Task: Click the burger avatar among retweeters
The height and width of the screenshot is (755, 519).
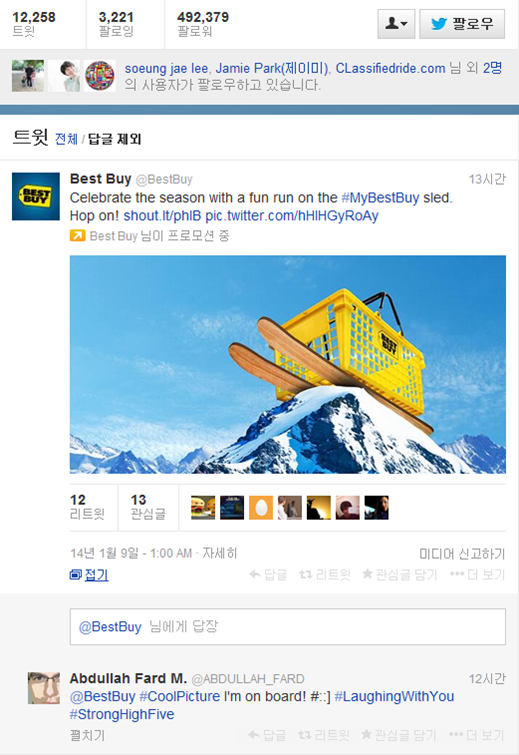Action: (203, 508)
